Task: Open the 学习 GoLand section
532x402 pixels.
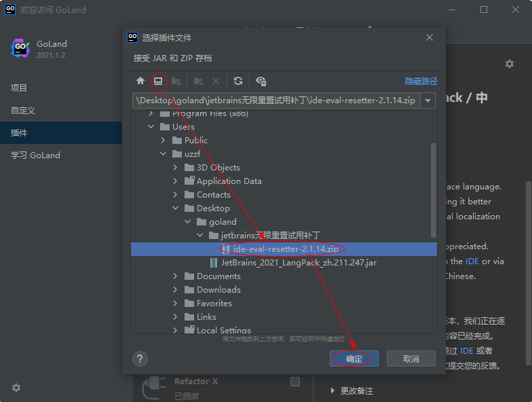Action: [35, 155]
